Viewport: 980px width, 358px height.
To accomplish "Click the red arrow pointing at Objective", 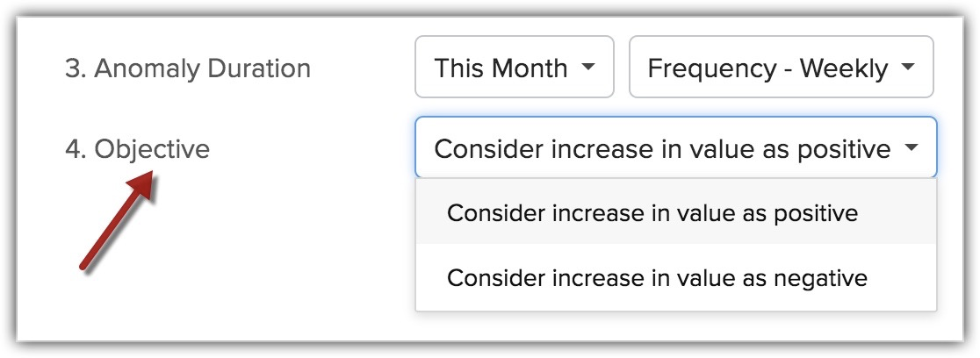I will pos(118,219).
